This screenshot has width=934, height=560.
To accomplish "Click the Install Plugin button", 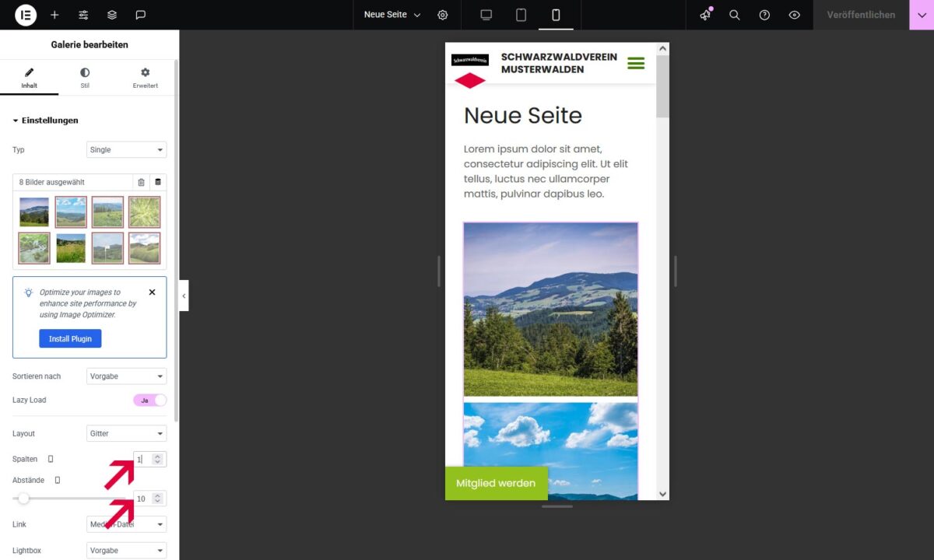I will pos(70,339).
